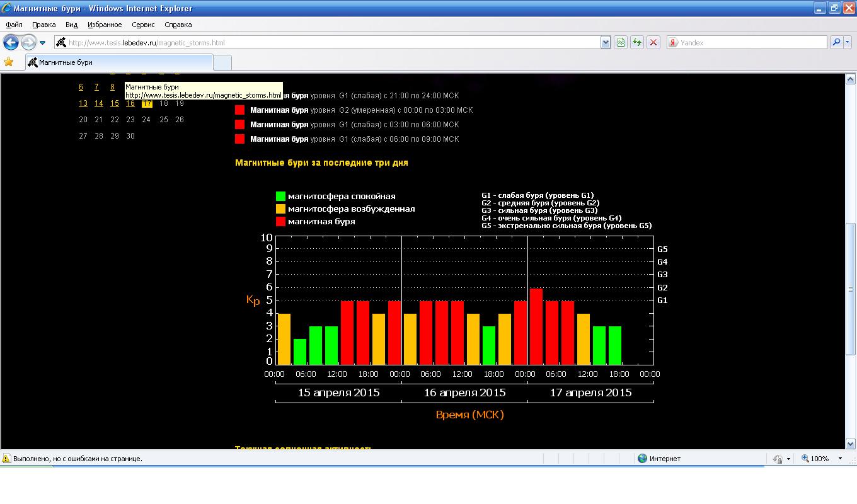Switch to the Магнитные бури tab
Screen dimensions: 857x504
[120, 62]
